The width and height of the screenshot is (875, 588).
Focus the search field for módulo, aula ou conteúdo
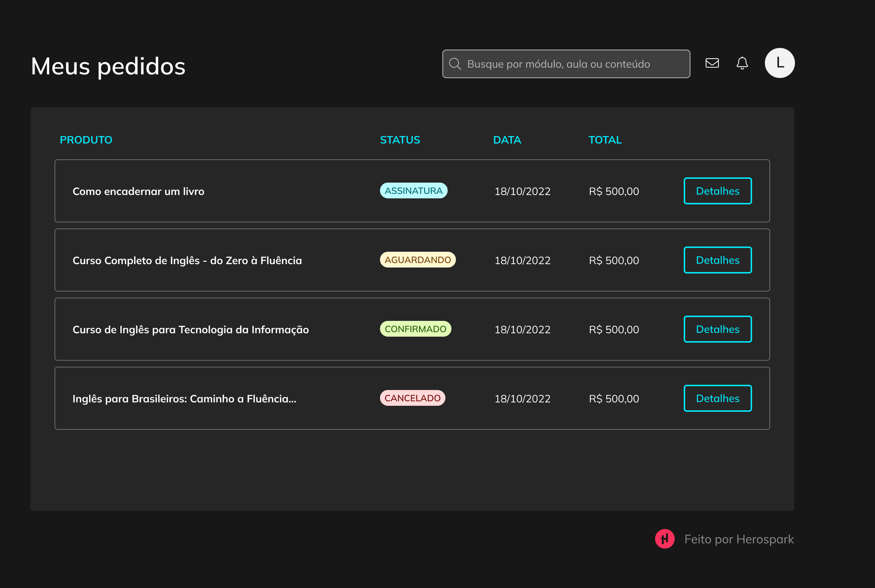click(566, 64)
